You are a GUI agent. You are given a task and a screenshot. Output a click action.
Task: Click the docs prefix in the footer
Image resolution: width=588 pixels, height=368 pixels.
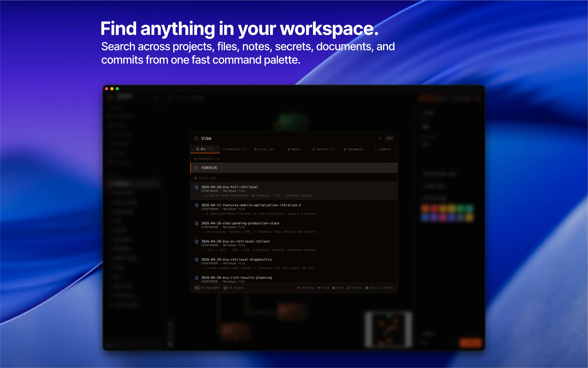pos(370,288)
